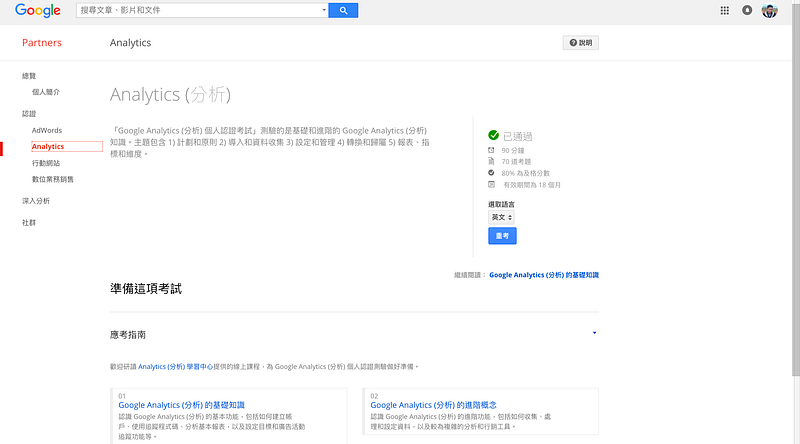Click the 說明 help button
800x444 pixels.
coord(581,43)
